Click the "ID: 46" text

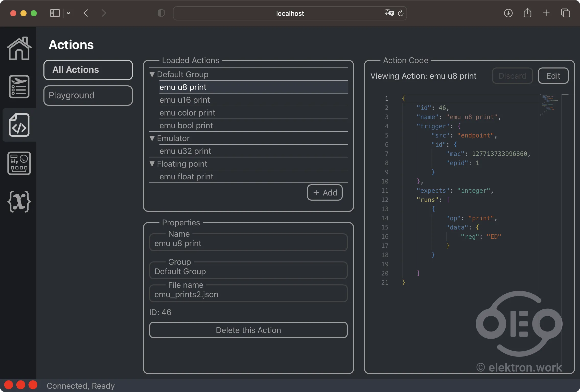click(160, 312)
